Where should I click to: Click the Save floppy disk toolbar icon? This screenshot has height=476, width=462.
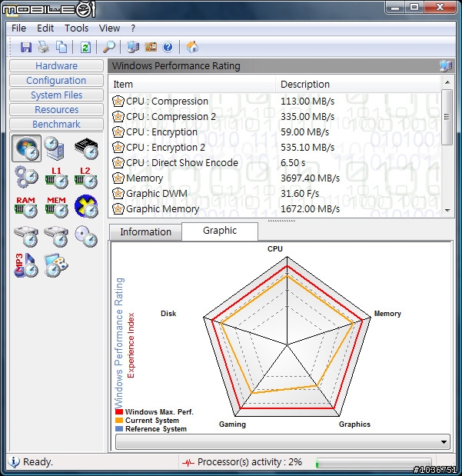click(x=26, y=47)
